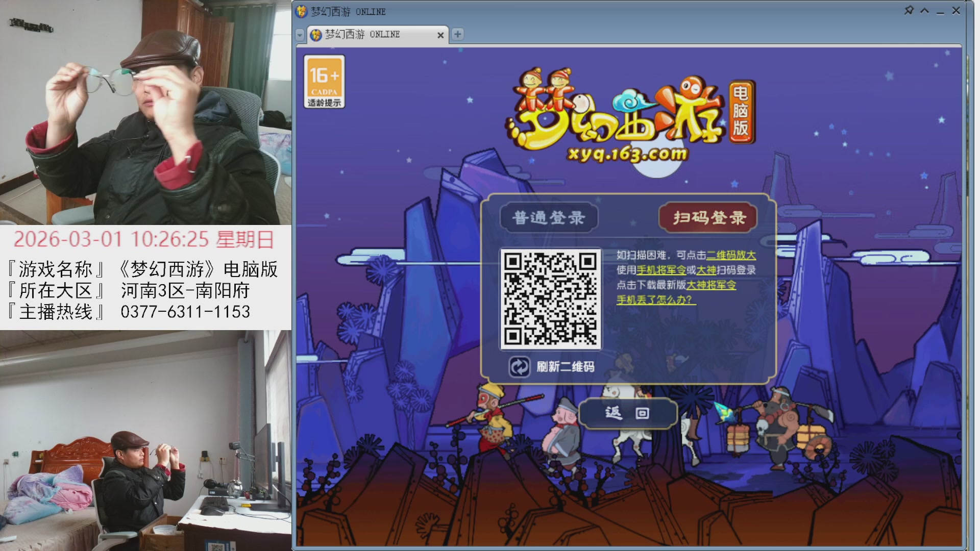980x551 pixels.
Task: Click the upward chevron icon in title bar
Action: (924, 11)
